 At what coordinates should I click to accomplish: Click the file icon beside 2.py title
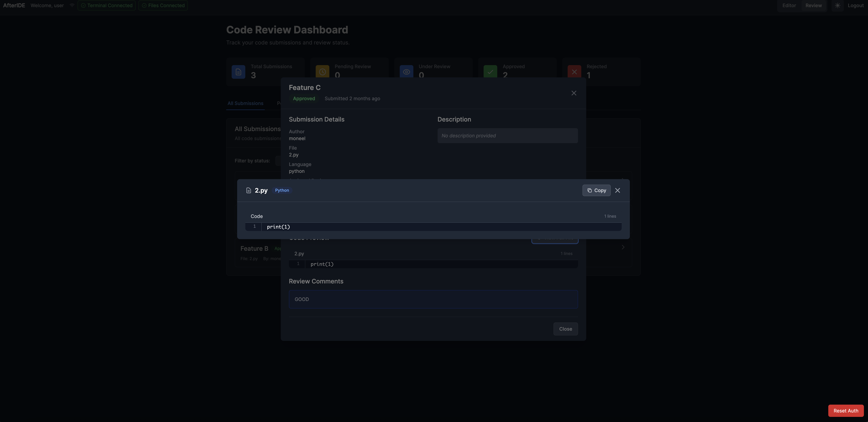tap(249, 191)
